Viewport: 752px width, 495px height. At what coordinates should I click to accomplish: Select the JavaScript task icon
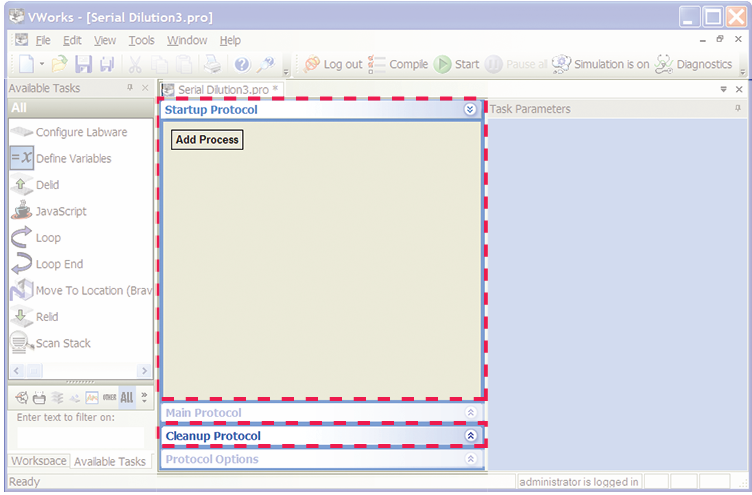click(21, 211)
